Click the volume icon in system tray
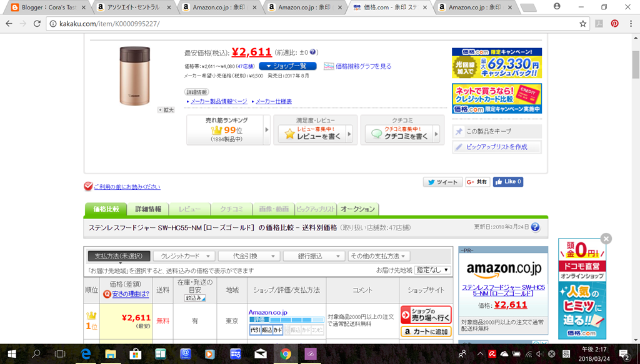The width and height of the screenshot is (640, 364). tap(539, 354)
